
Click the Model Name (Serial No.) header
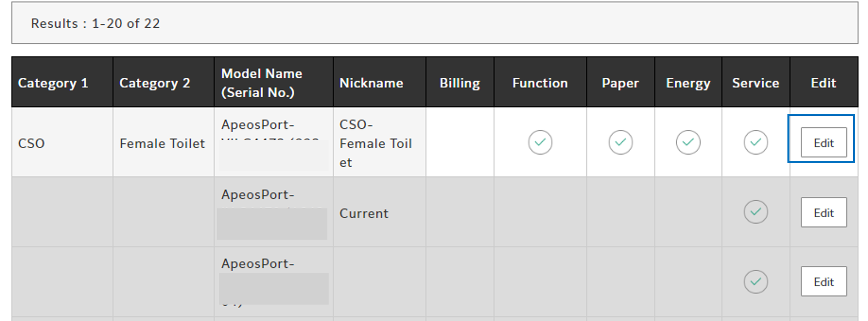click(x=262, y=83)
